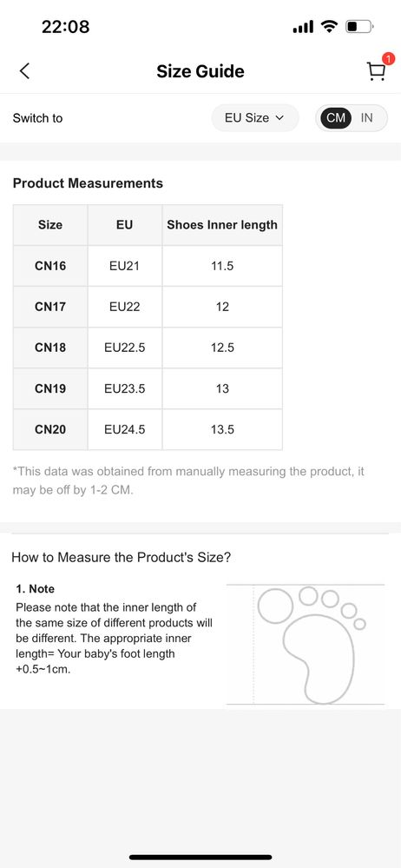The image size is (401, 868).
Task: Tap the home indicator bar
Action: point(200,857)
